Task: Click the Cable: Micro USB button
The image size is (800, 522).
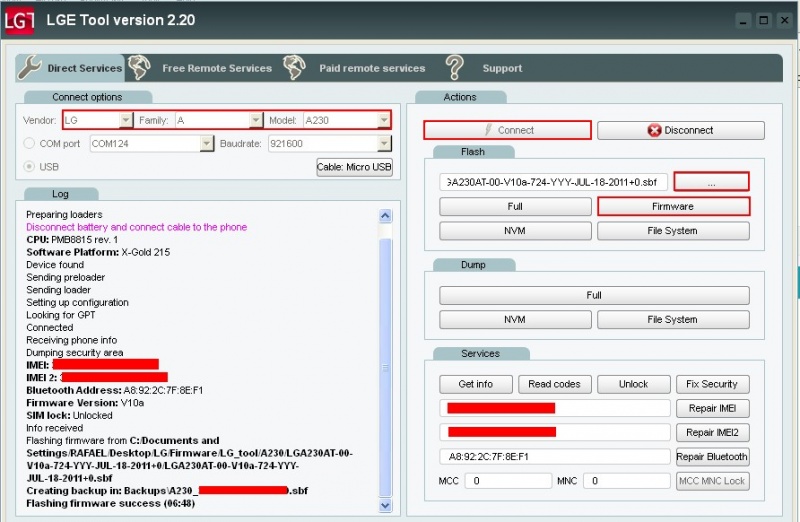Action: pyautogui.click(x=355, y=167)
